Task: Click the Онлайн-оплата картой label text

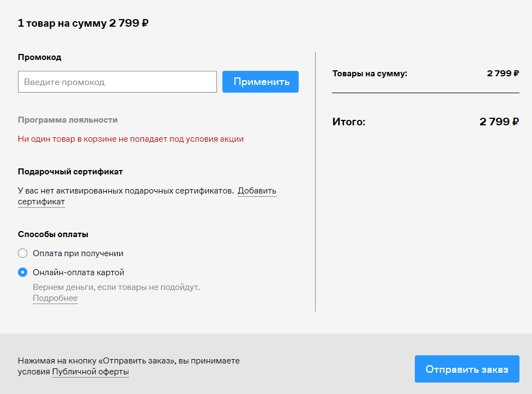Action: point(78,272)
